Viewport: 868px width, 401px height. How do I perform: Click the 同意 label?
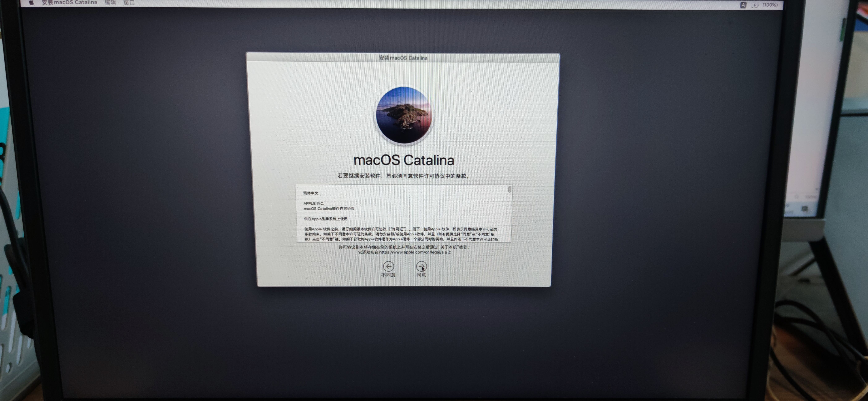pyautogui.click(x=421, y=275)
